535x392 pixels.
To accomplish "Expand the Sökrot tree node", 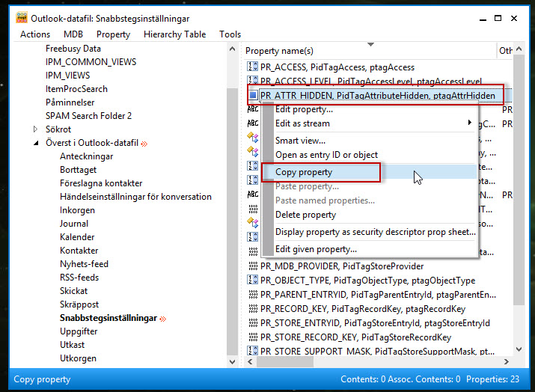I will (35, 129).
